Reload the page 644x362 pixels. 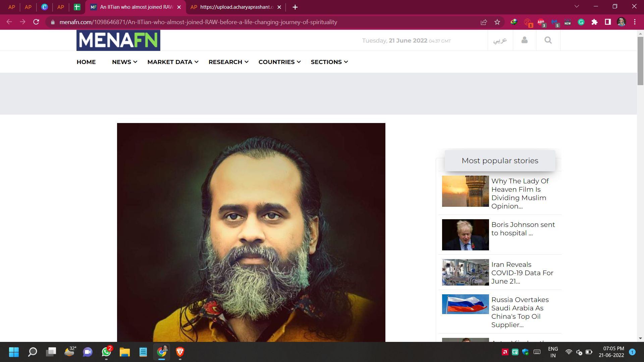36,22
